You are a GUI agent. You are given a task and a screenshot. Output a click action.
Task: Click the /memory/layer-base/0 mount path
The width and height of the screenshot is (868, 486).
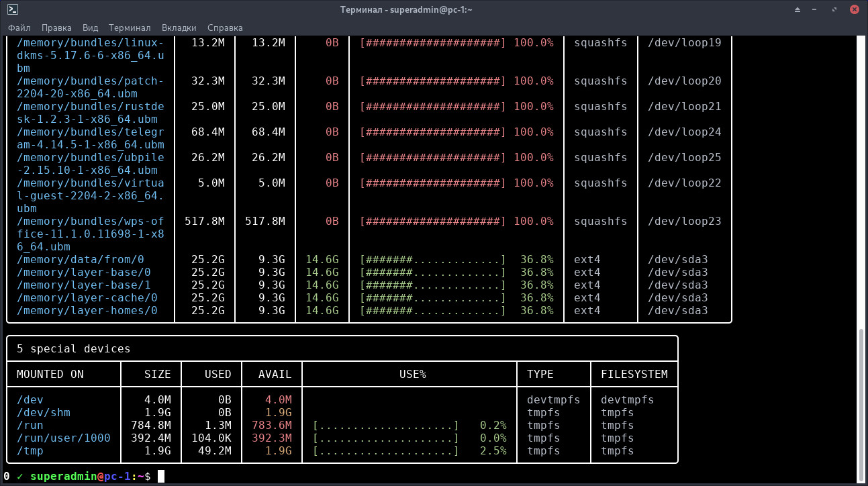(84, 272)
